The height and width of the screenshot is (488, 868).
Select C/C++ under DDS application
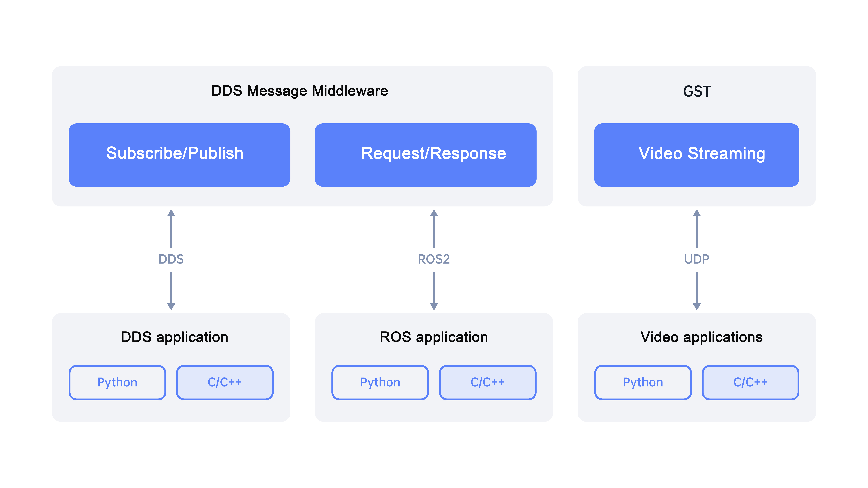pos(225,382)
